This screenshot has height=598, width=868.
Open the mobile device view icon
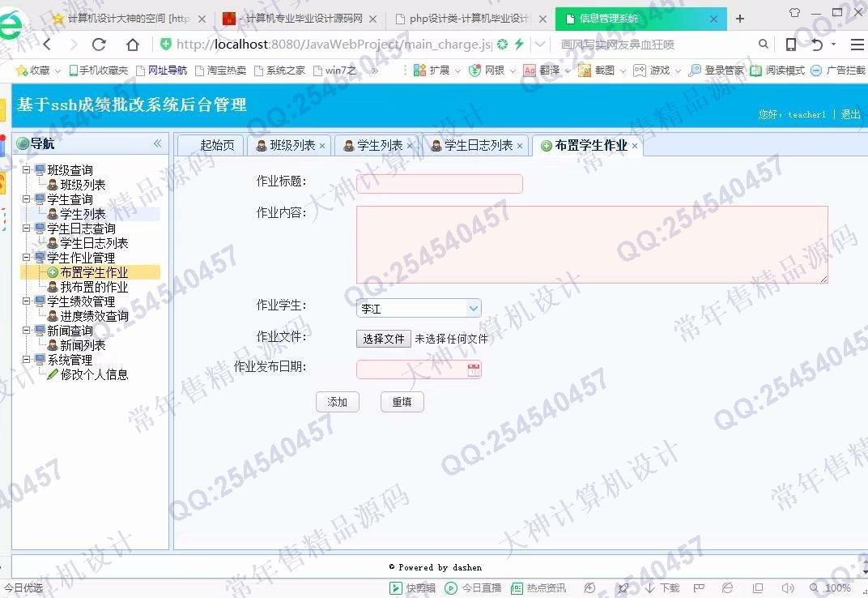791,45
